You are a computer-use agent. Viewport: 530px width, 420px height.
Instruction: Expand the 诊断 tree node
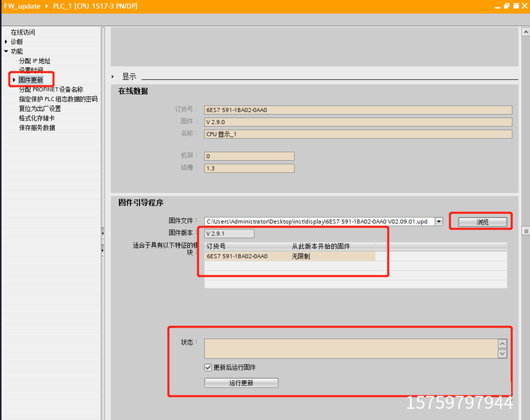[x=6, y=42]
